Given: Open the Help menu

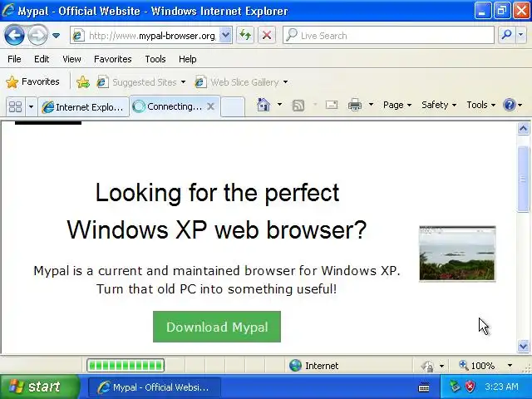Looking at the screenshot, I should pyautogui.click(x=187, y=59).
